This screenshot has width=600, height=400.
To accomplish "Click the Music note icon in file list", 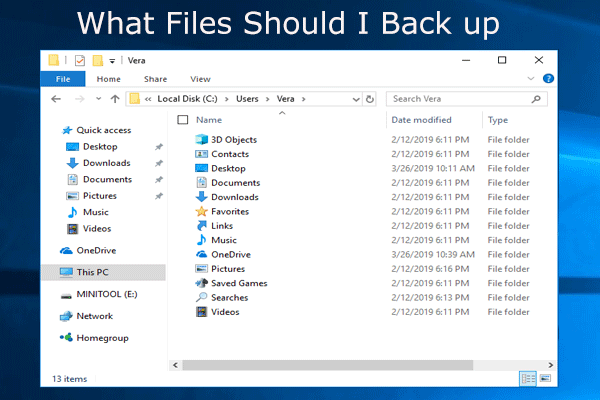I will [201, 240].
